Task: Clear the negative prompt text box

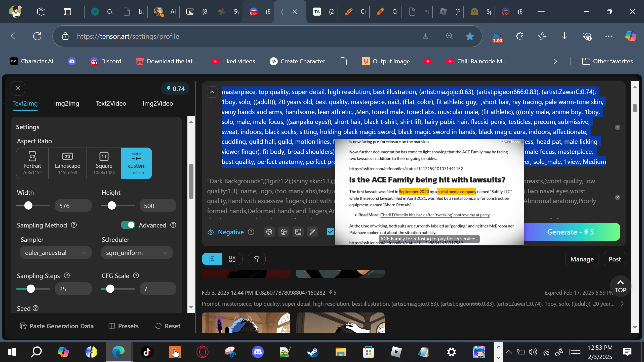Action: click(x=618, y=197)
